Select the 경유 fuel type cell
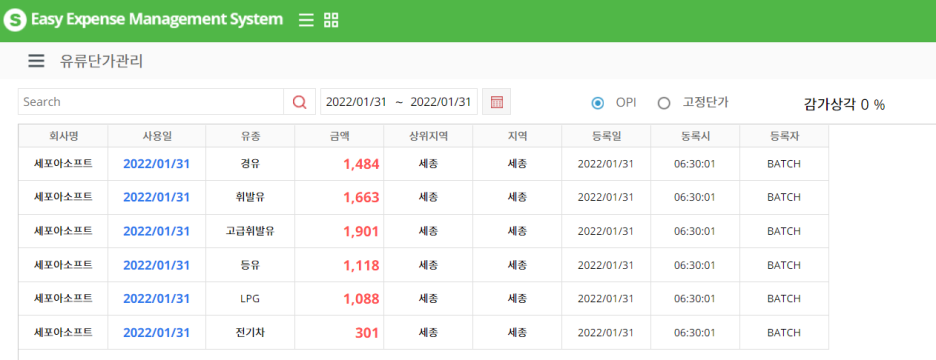936x360 pixels. (x=250, y=164)
